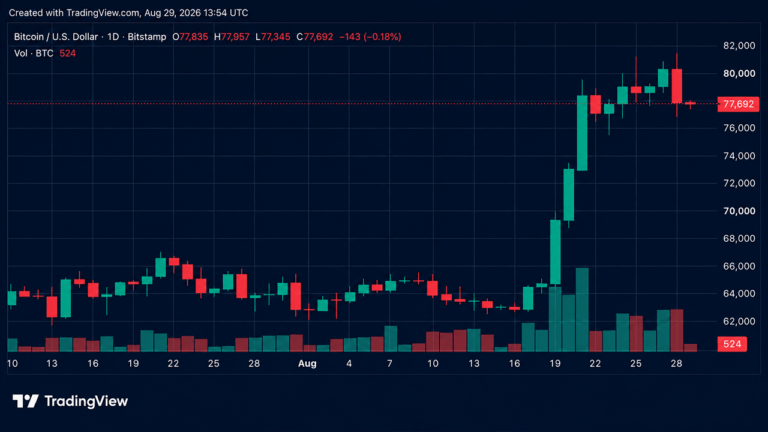The height and width of the screenshot is (432, 768).
Task: Click the change value −143 (−0.18%)
Action: 370,37
